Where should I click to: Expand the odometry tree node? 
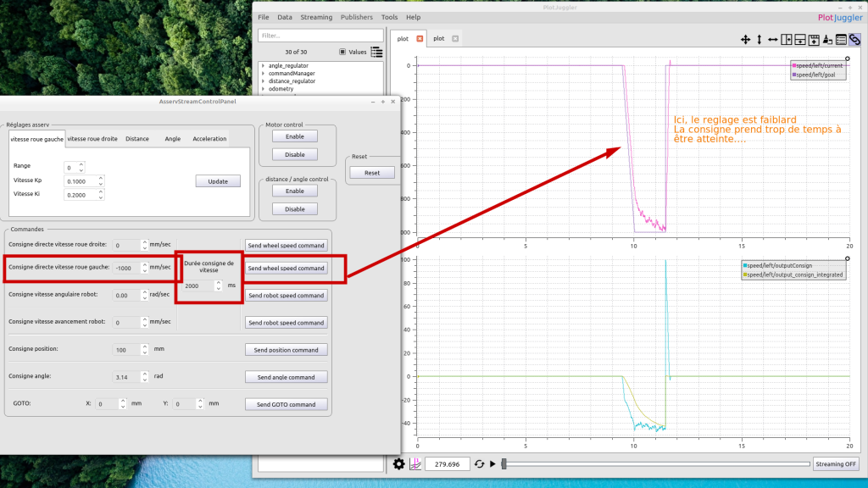(x=264, y=89)
